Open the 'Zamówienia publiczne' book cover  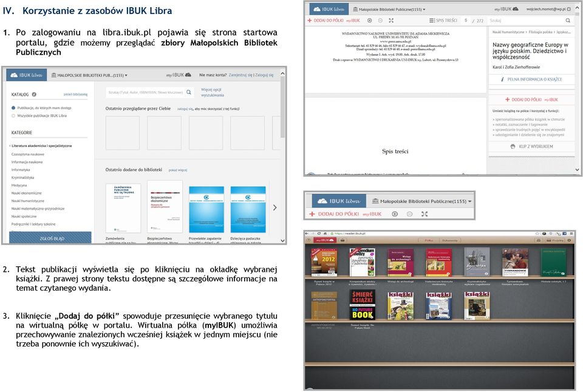[123, 209]
